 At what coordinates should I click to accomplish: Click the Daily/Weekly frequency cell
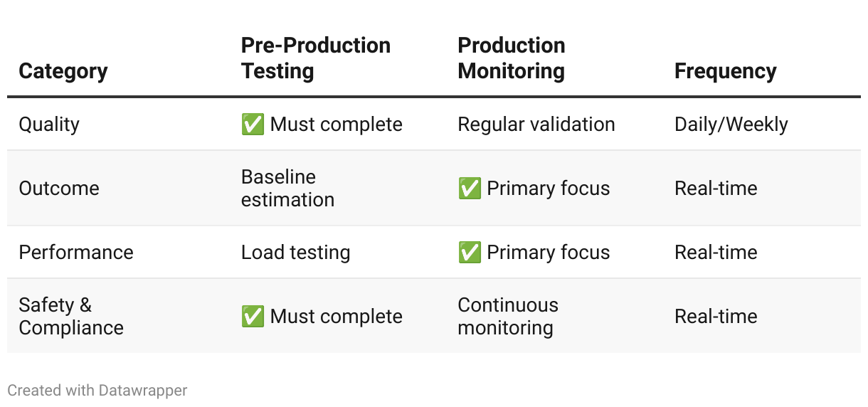(x=731, y=125)
